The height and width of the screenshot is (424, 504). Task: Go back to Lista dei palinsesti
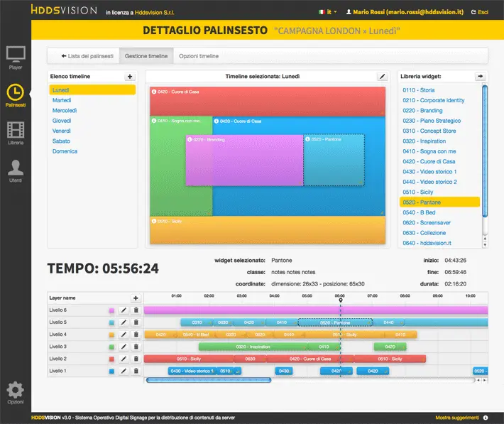pyautogui.click(x=87, y=56)
